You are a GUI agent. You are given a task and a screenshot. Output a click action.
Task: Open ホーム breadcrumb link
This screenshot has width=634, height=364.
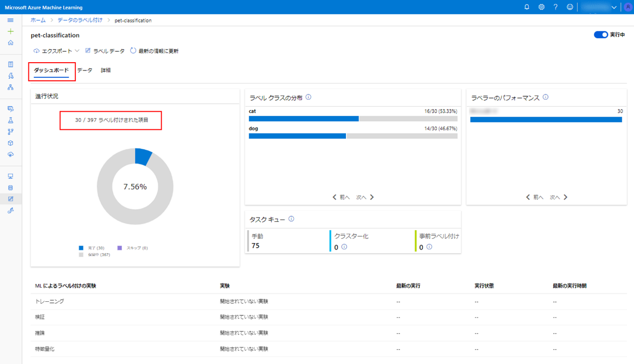(38, 20)
